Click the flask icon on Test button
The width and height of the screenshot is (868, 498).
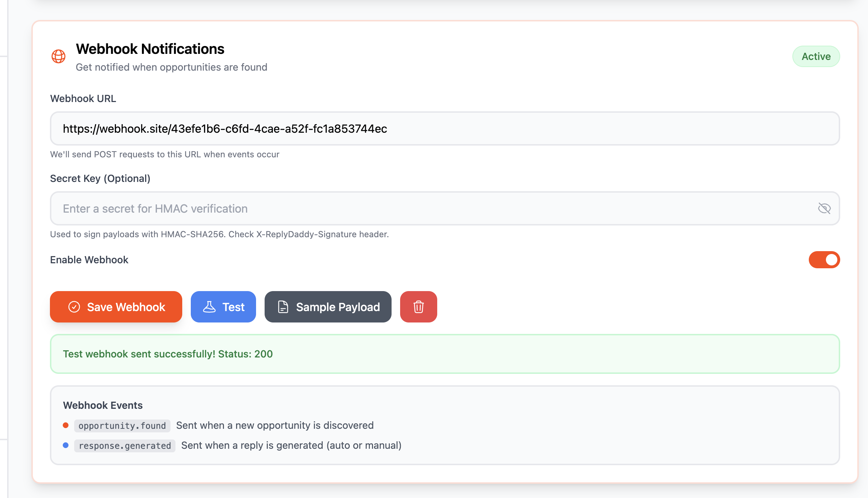point(209,307)
